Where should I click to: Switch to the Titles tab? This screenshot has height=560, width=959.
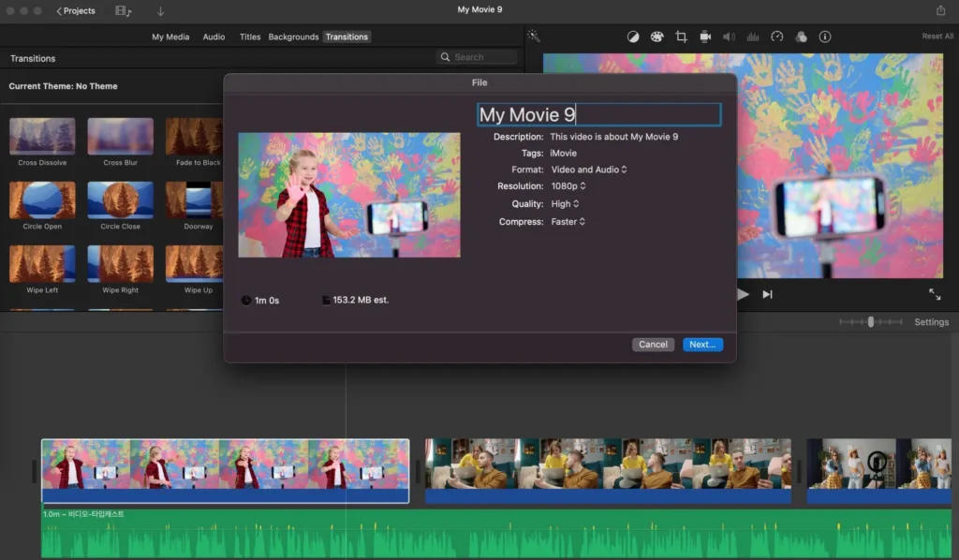[x=249, y=37]
